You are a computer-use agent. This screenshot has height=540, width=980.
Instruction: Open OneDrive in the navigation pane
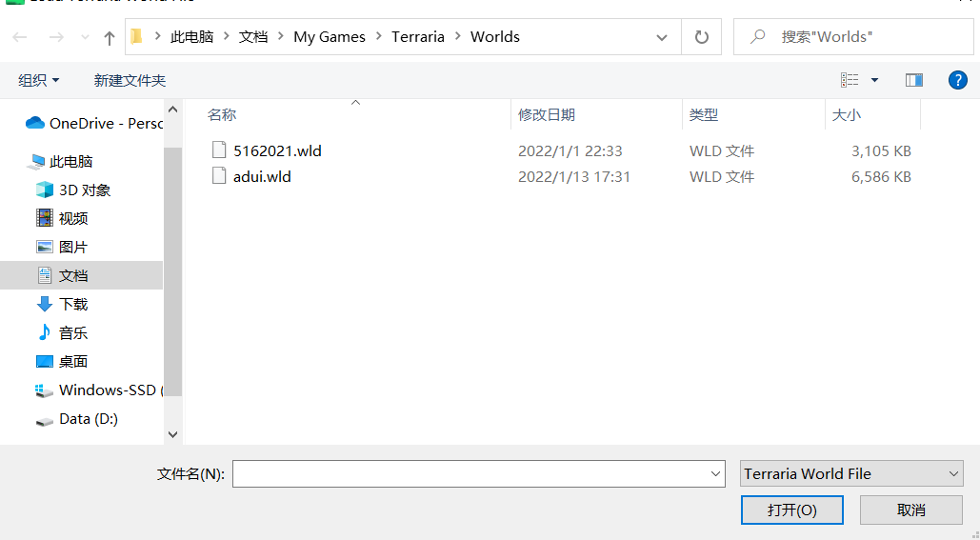[93, 123]
